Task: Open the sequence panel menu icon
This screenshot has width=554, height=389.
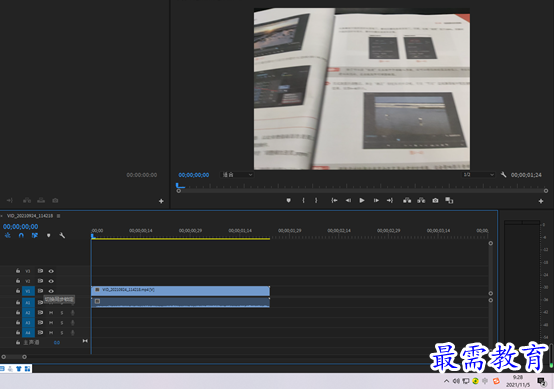Action: (x=59, y=216)
